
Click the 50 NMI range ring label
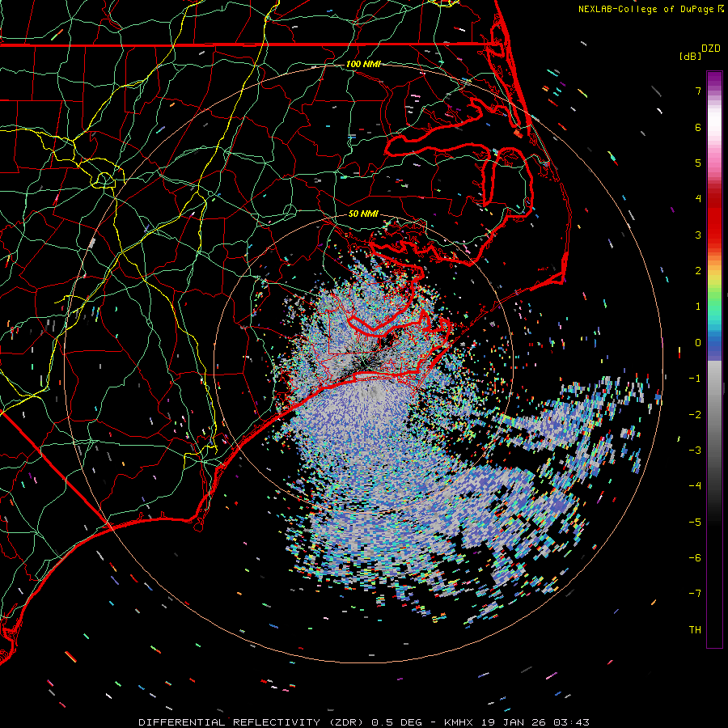(x=363, y=214)
